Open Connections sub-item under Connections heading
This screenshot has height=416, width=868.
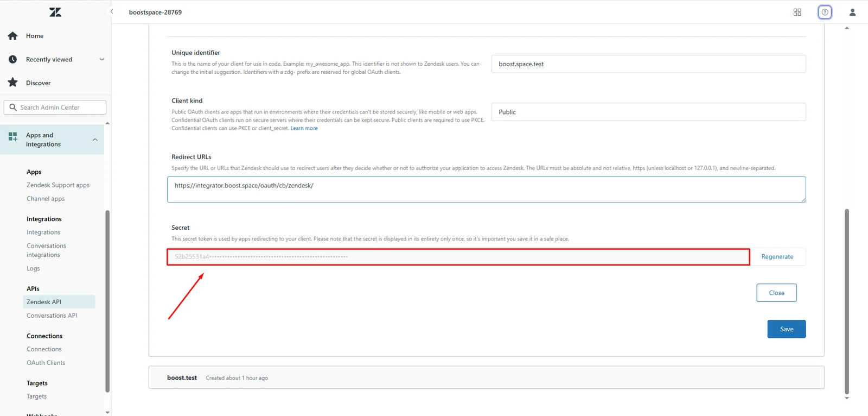click(x=44, y=349)
